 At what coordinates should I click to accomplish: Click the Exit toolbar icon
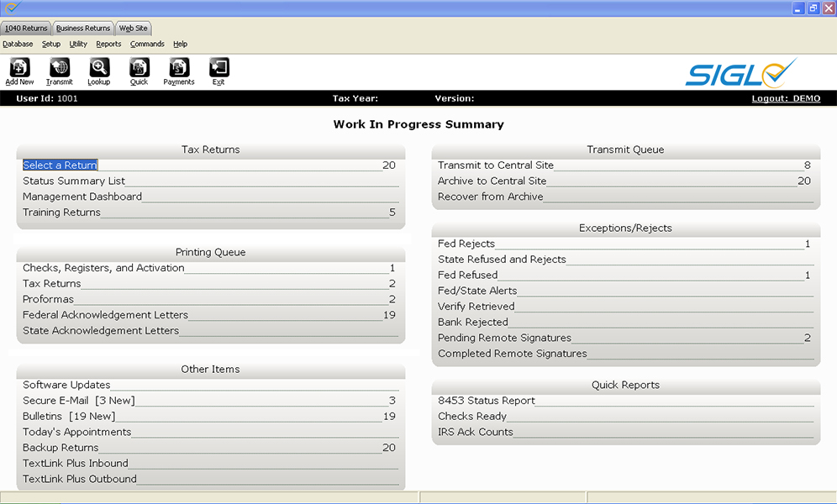tap(218, 71)
